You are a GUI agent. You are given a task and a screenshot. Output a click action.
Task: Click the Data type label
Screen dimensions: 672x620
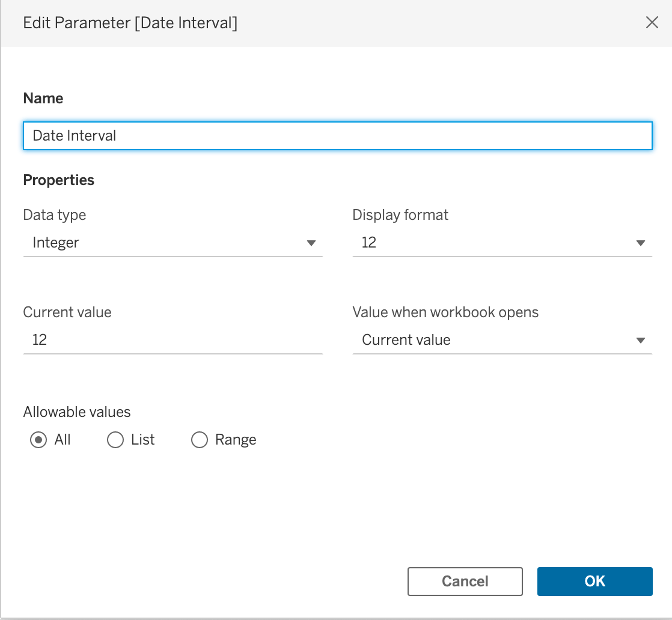(x=55, y=215)
